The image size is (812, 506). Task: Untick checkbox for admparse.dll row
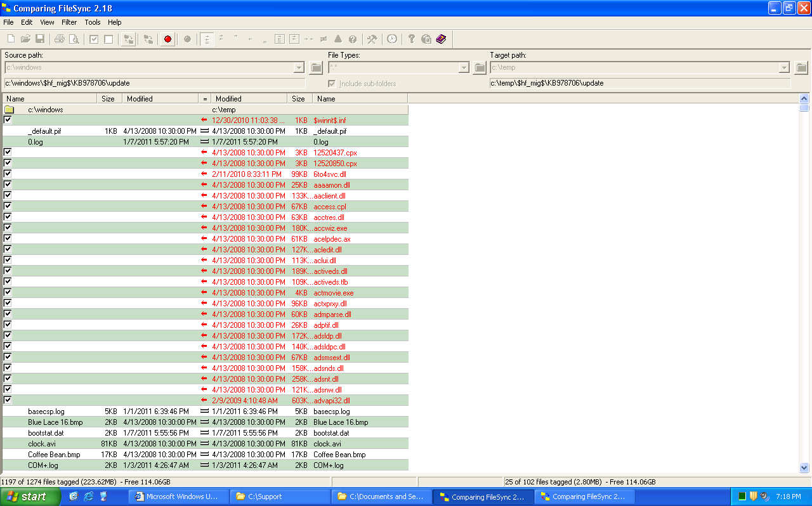pos(8,314)
